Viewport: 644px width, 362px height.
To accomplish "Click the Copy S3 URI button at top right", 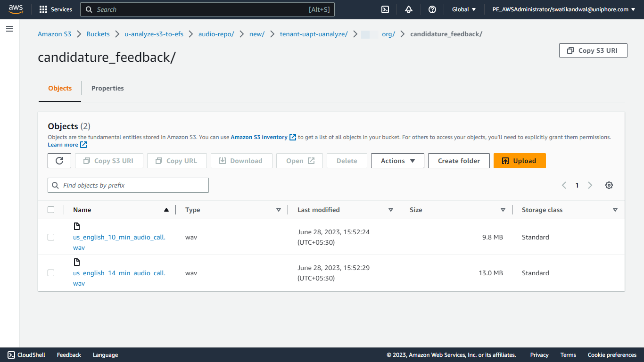I will (x=593, y=50).
